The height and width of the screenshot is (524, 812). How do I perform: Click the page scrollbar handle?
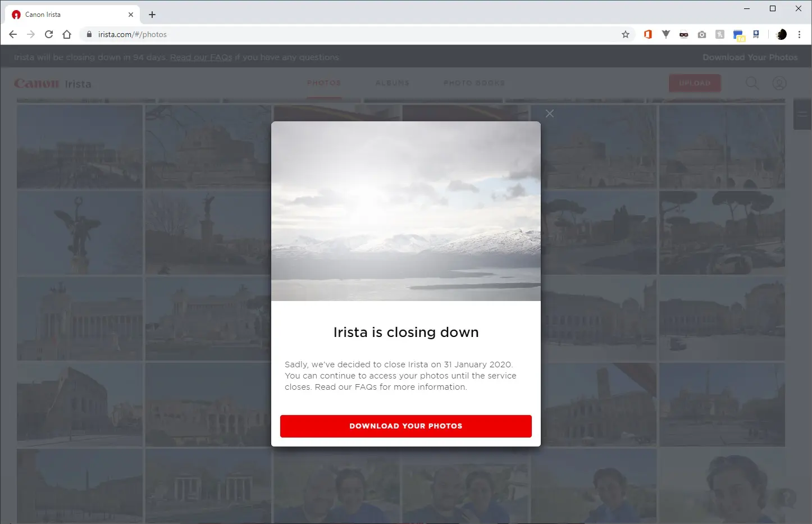pos(802,114)
